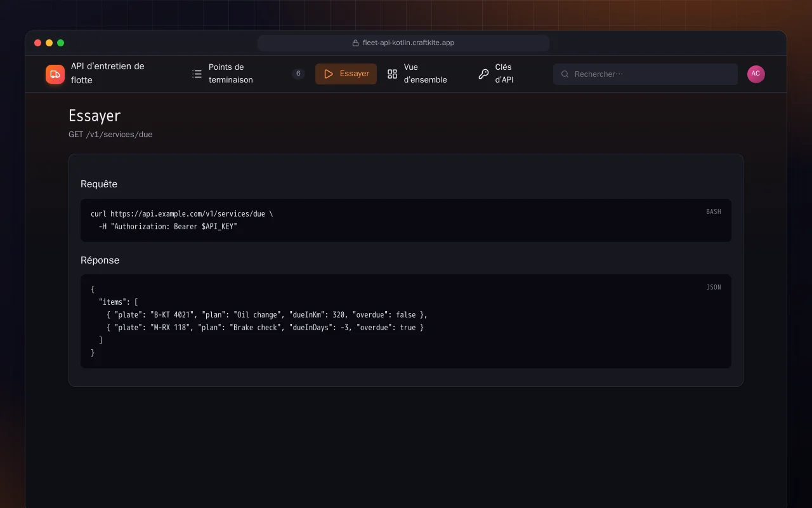Select the Essayer tab
812x508 pixels.
pyautogui.click(x=346, y=74)
